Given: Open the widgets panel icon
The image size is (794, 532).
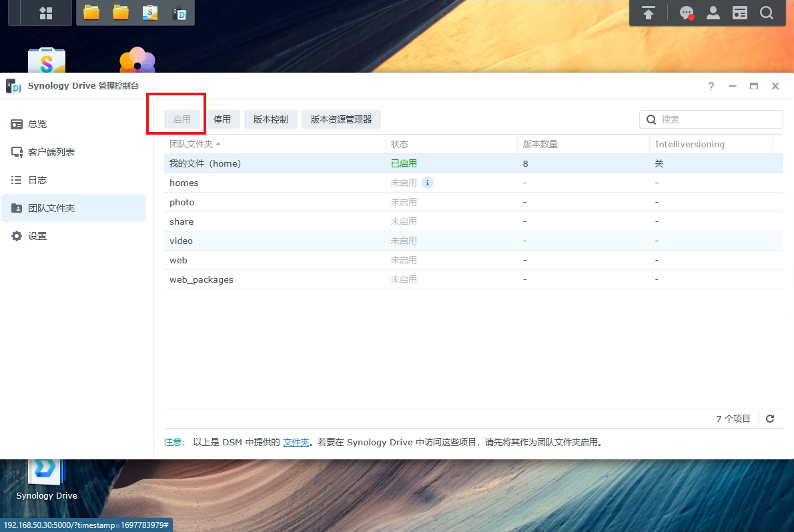Looking at the screenshot, I should (x=740, y=13).
